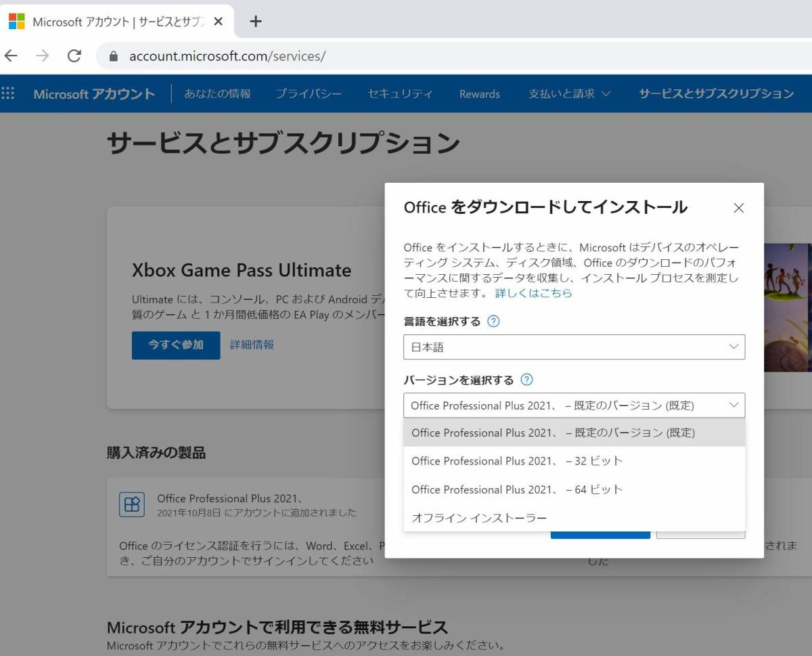This screenshot has width=812, height=656.
Task: Click the Office Professional Plus 2021 product name
Action: (229, 498)
